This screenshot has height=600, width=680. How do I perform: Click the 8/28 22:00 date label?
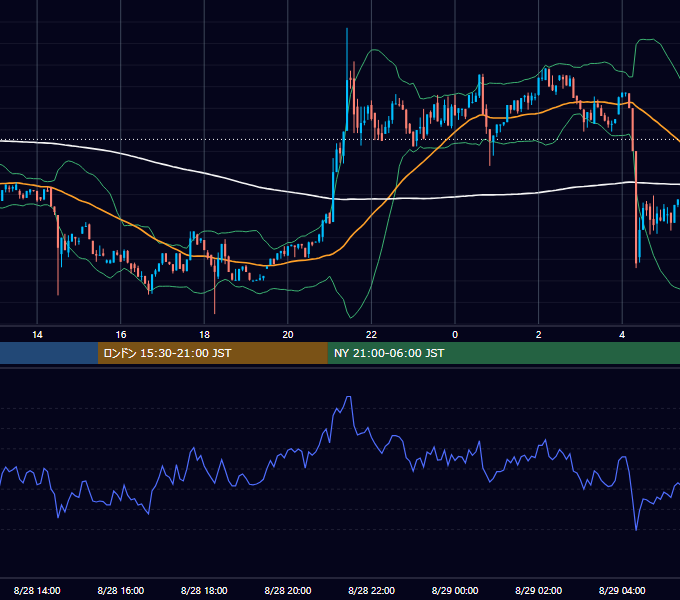372,590
